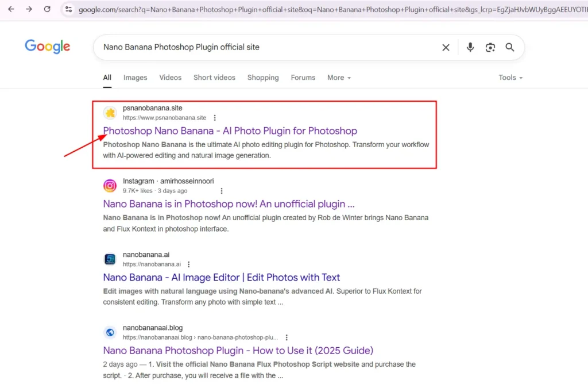Open the Shopping tab

tap(263, 78)
